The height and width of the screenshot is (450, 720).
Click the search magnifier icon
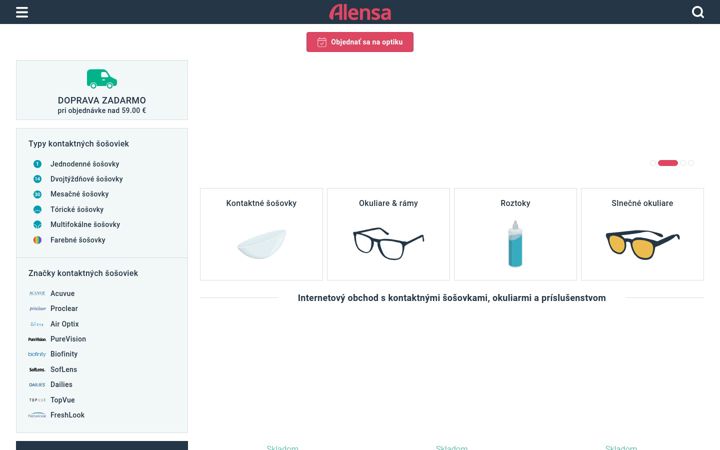point(698,12)
